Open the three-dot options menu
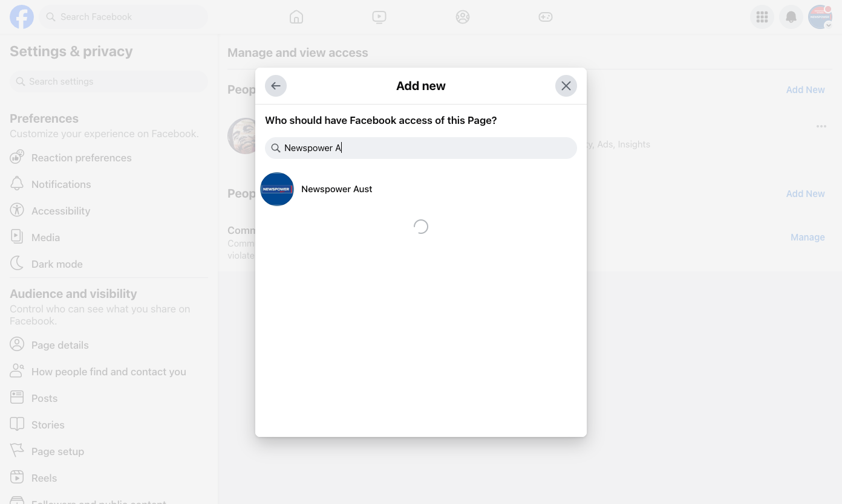Viewport: 842px width, 504px height. pos(821,126)
